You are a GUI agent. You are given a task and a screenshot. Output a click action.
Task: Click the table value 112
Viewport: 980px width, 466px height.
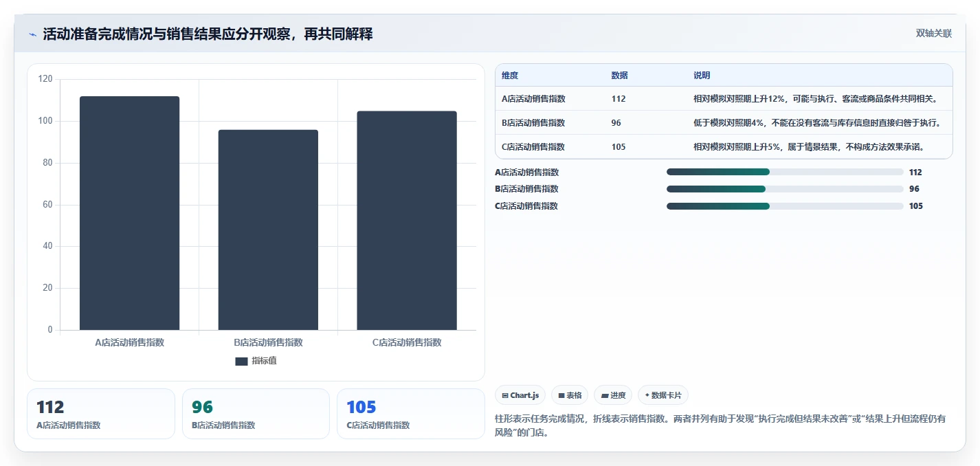click(x=619, y=98)
